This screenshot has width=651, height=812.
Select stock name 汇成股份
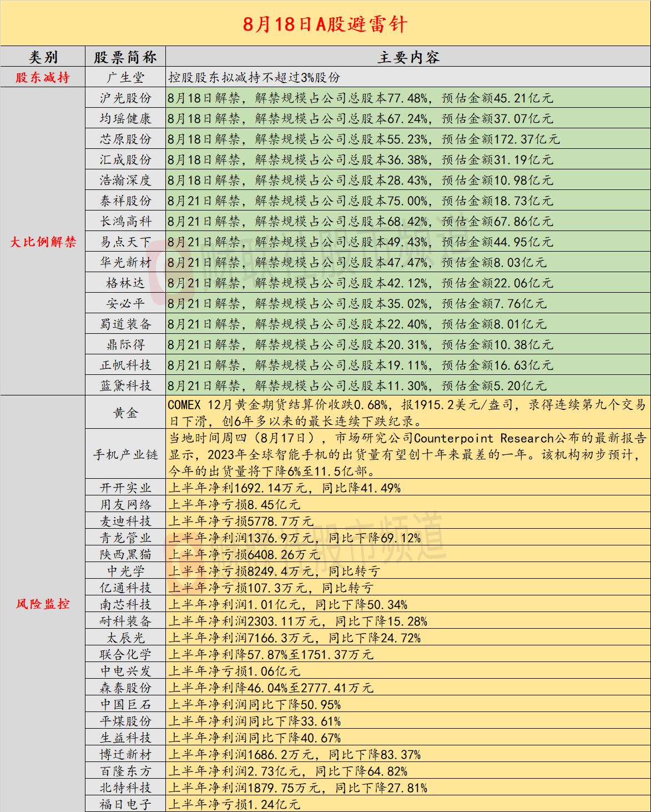coord(125,159)
